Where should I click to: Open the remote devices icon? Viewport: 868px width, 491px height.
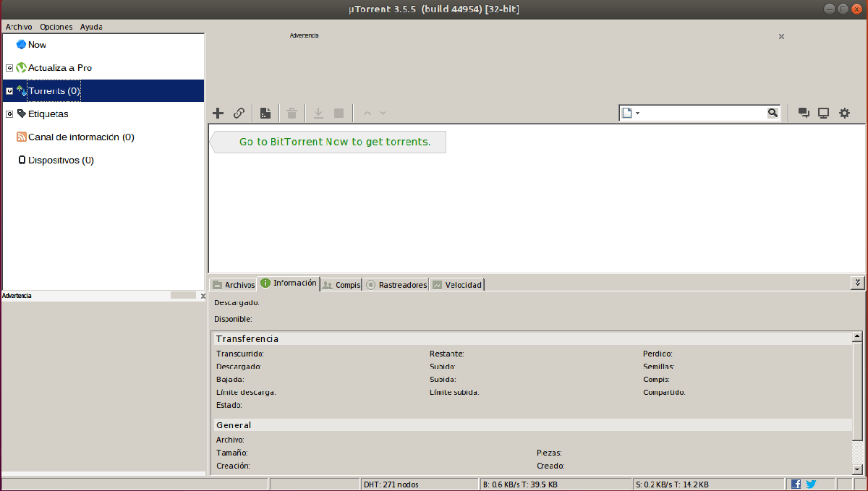click(823, 113)
